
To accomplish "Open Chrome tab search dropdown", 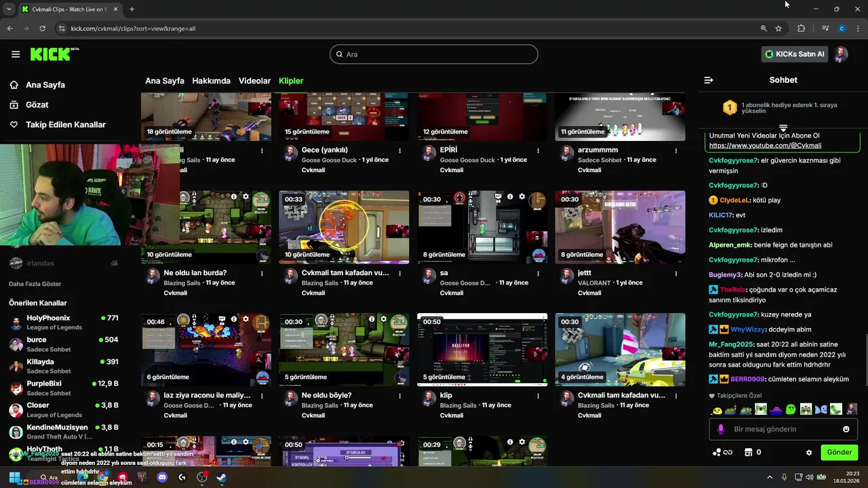I will coord(9,9).
